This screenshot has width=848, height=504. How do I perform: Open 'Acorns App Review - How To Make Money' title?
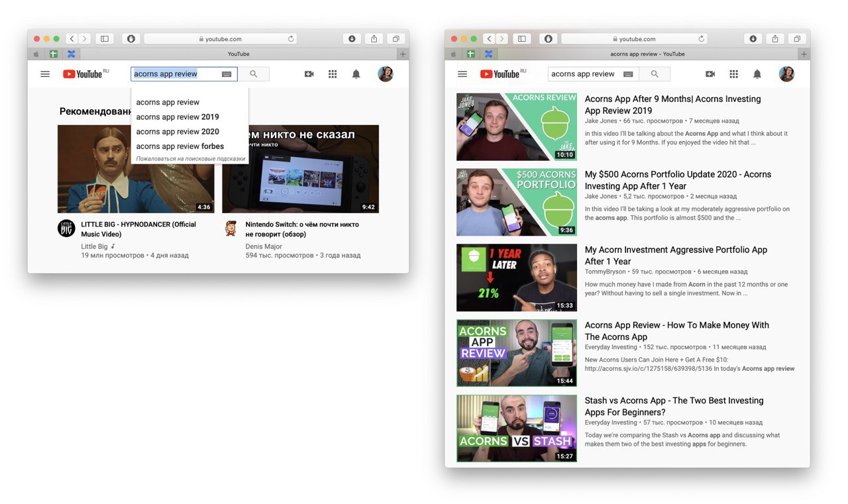tap(677, 331)
